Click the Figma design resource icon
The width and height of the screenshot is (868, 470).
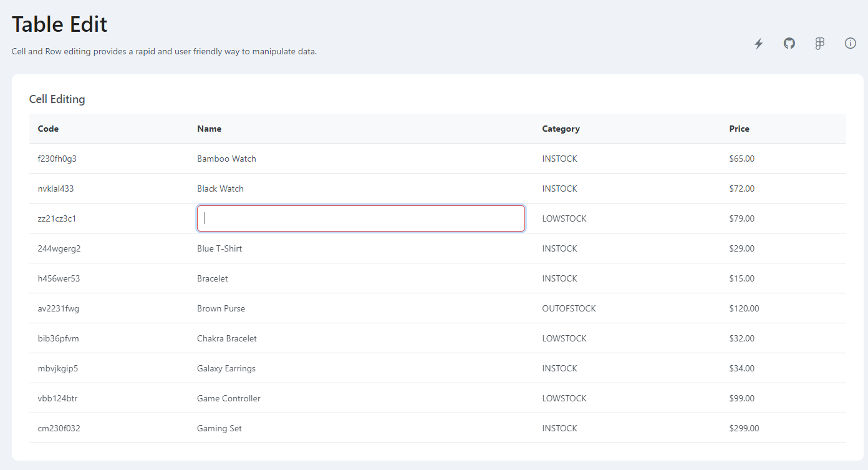819,43
